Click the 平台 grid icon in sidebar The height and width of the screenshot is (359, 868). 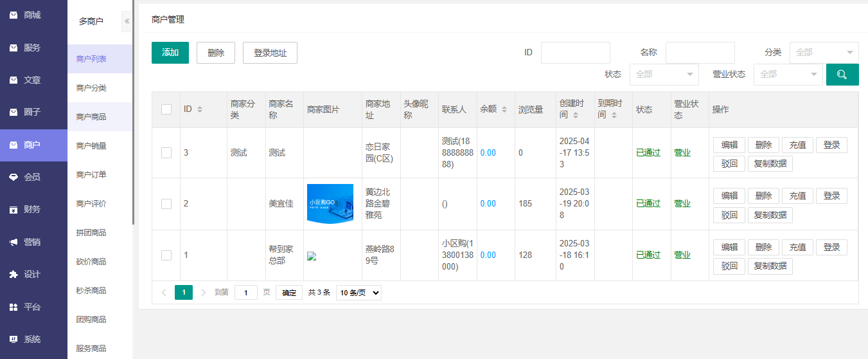point(13,307)
